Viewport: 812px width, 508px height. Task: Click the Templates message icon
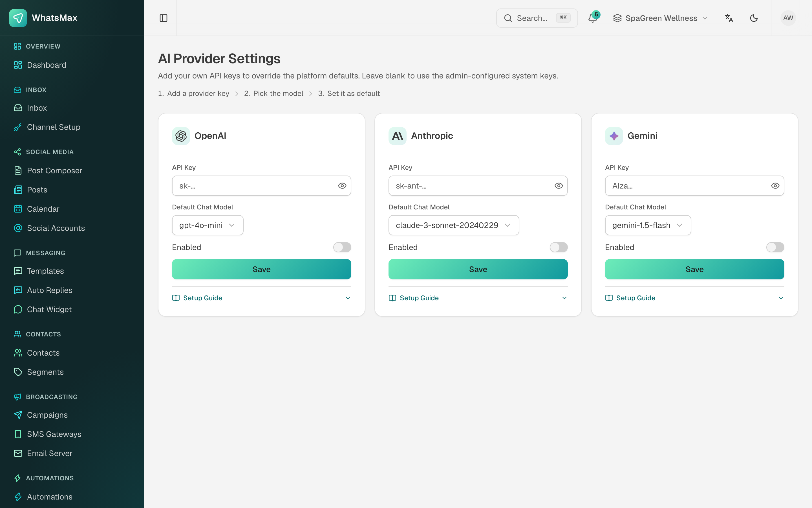point(18,271)
